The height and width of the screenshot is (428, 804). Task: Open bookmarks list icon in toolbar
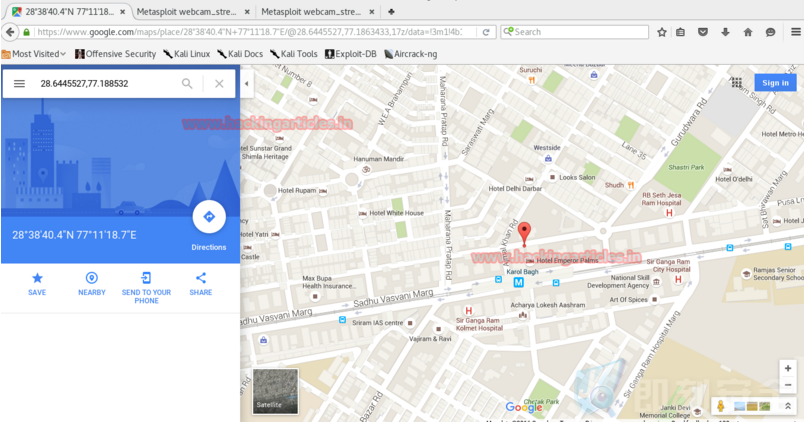pos(680,32)
